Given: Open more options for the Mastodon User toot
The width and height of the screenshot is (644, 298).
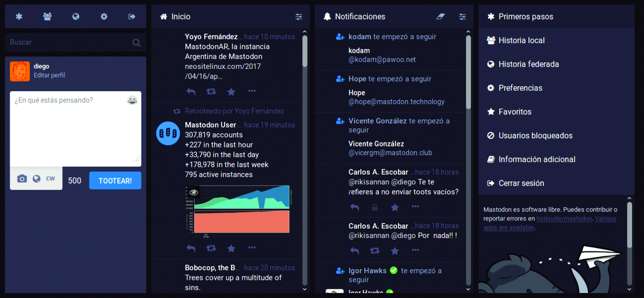Looking at the screenshot, I should point(252,248).
